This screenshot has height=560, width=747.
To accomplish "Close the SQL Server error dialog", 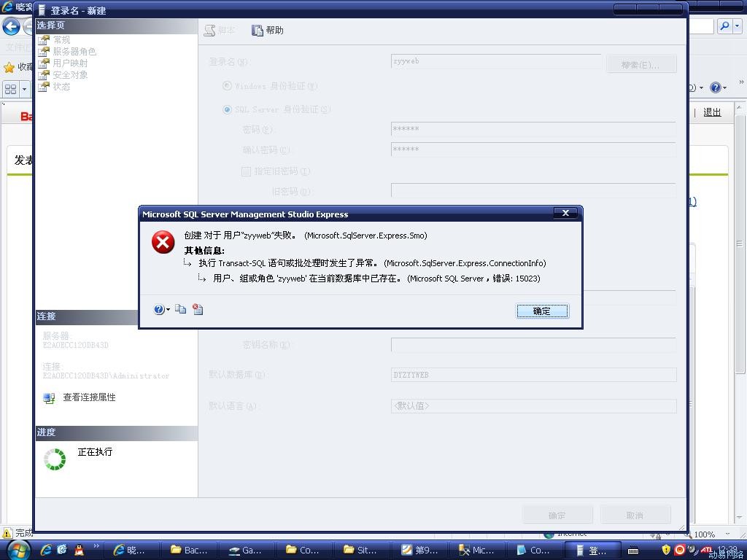I will 565,213.
